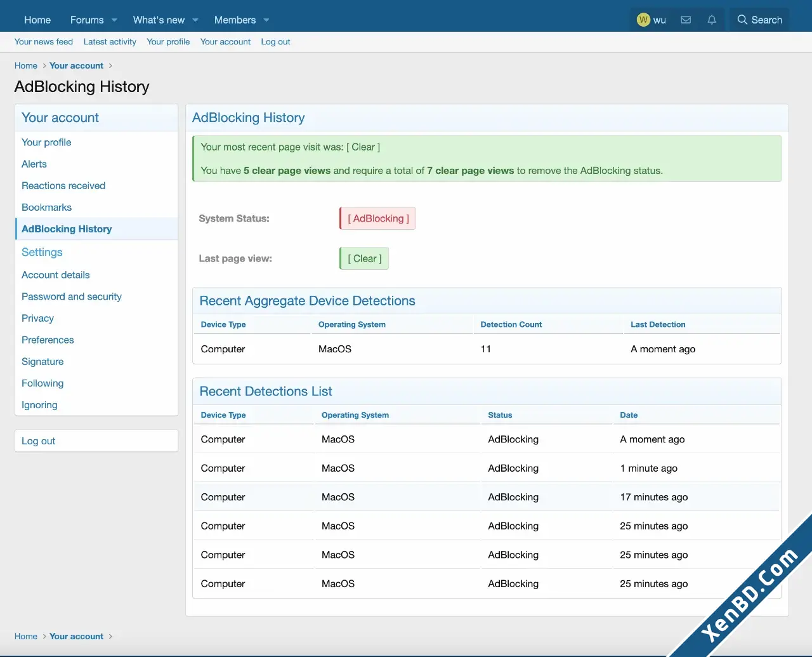The width and height of the screenshot is (812, 657).
Task: Click the Status column header
Action: 500,415
